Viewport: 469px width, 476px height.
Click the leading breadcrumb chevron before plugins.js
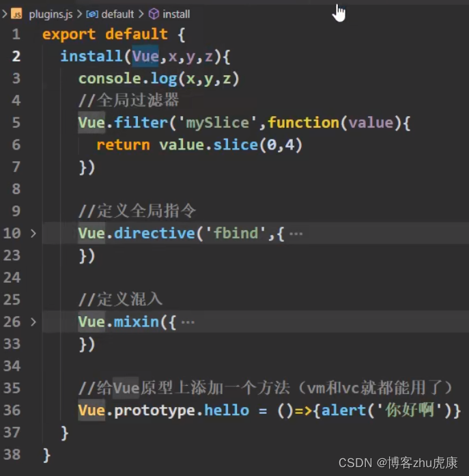point(5,14)
